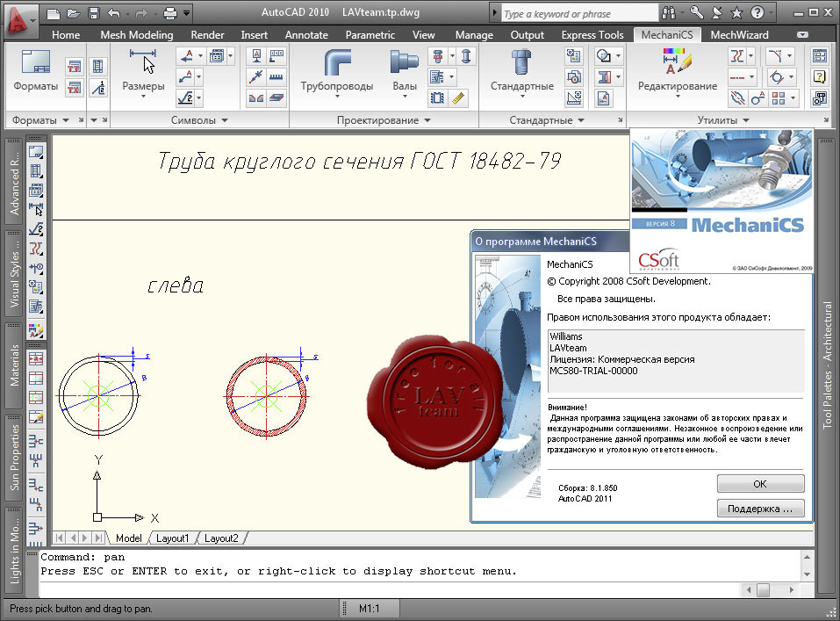Click the binoculars search icon in title bar
840x621 pixels.
click(669, 13)
